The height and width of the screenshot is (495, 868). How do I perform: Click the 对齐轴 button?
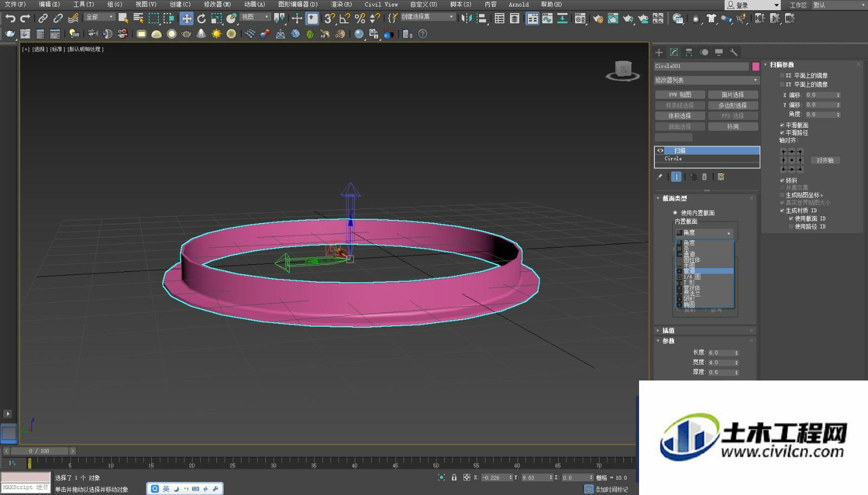825,161
